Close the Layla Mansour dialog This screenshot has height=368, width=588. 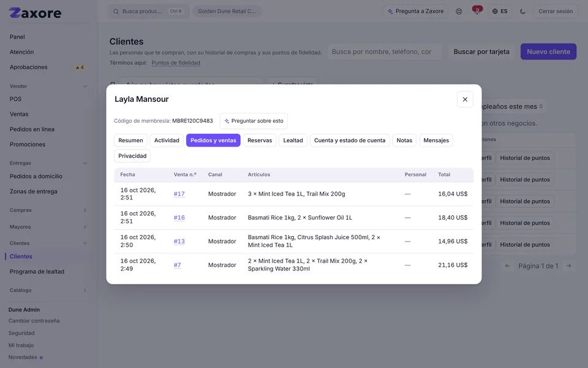465,99
